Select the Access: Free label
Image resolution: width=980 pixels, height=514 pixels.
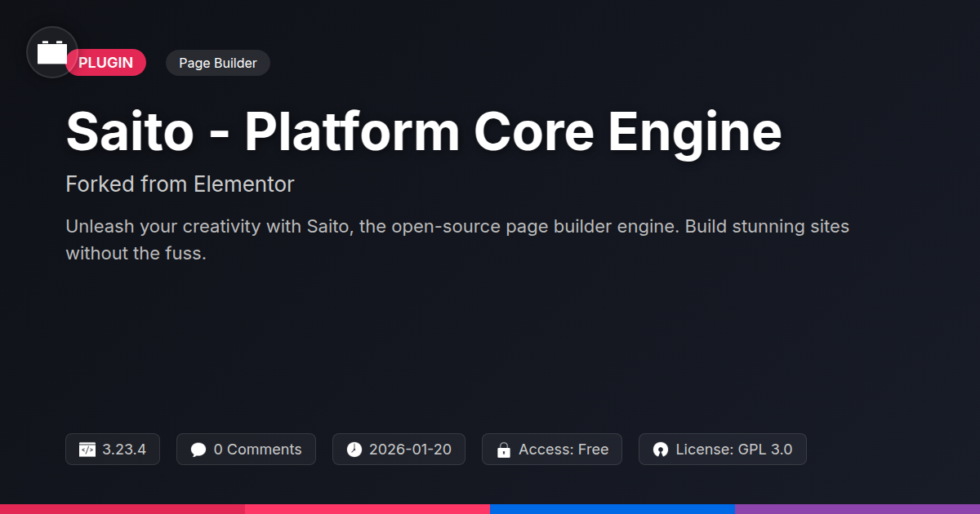pos(563,450)
